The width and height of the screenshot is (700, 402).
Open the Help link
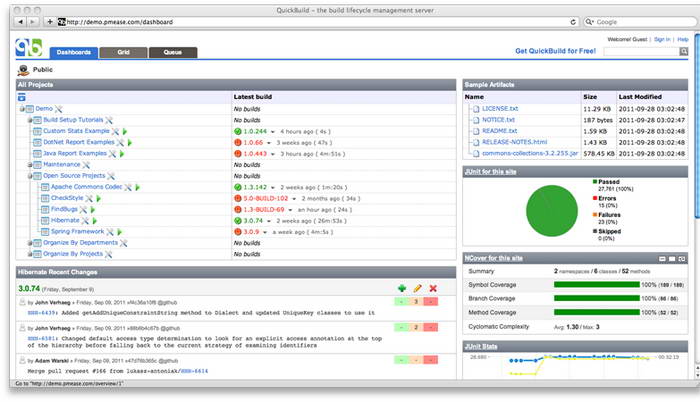pos(683,39)
